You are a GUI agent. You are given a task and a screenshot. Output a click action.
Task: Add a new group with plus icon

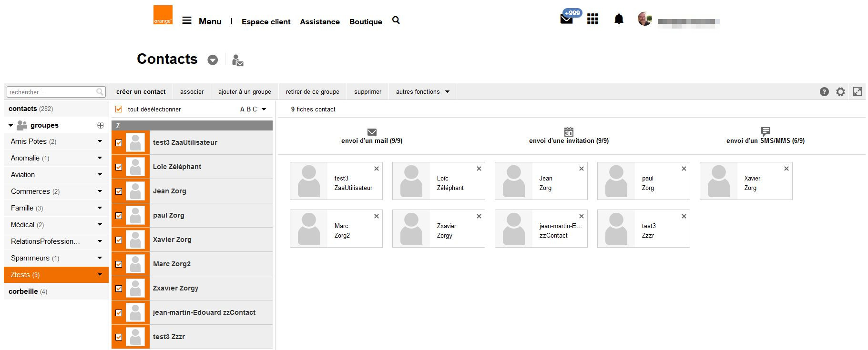100,125
